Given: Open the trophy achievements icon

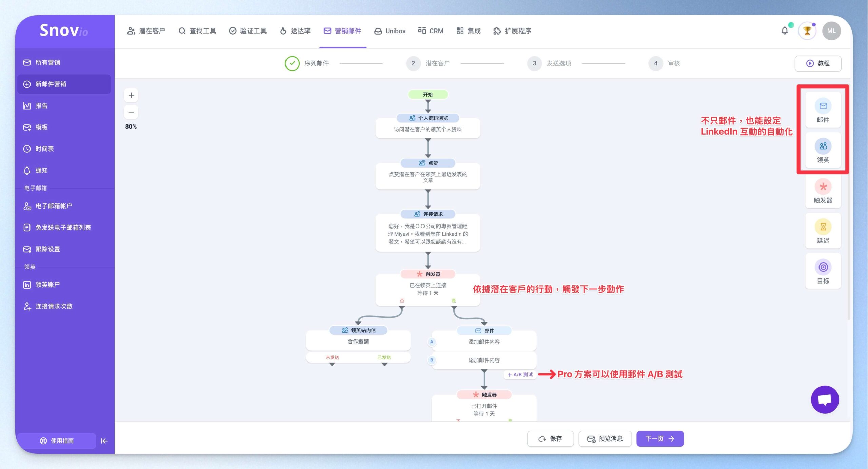Looking at the screenshot, I should tap(807, 31).
